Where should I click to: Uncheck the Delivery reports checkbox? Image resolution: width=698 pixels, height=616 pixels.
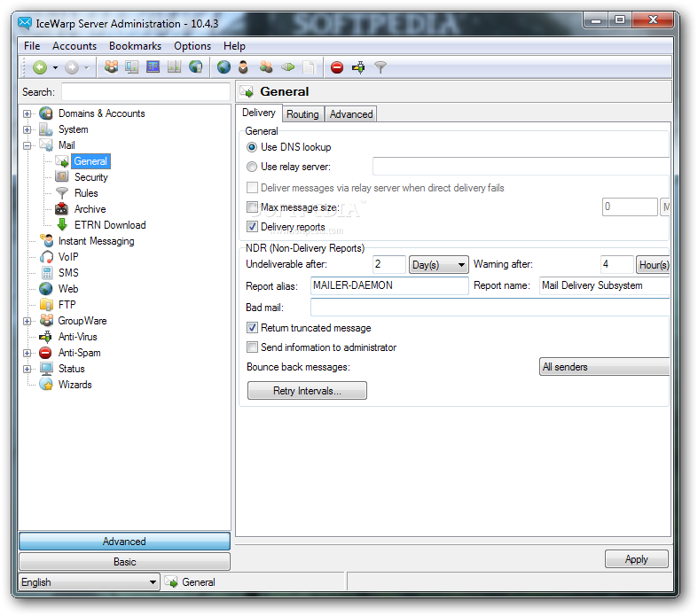click(x=252, y=227)
